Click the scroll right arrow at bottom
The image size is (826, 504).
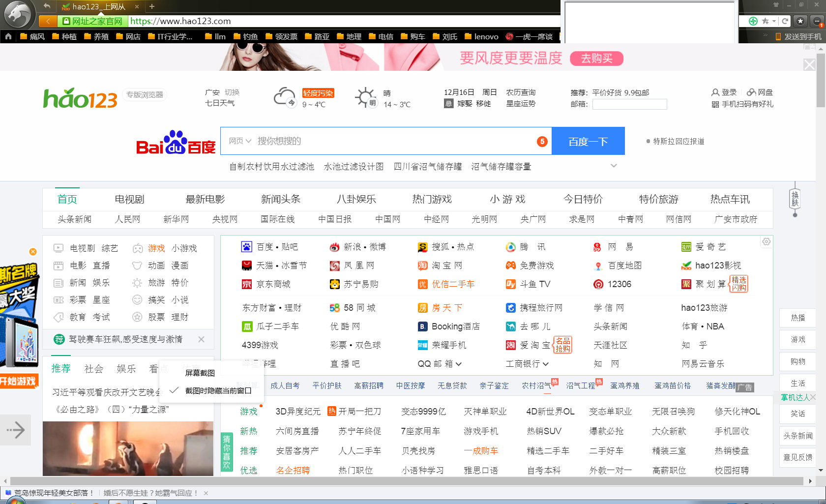[x=811, y=481]
